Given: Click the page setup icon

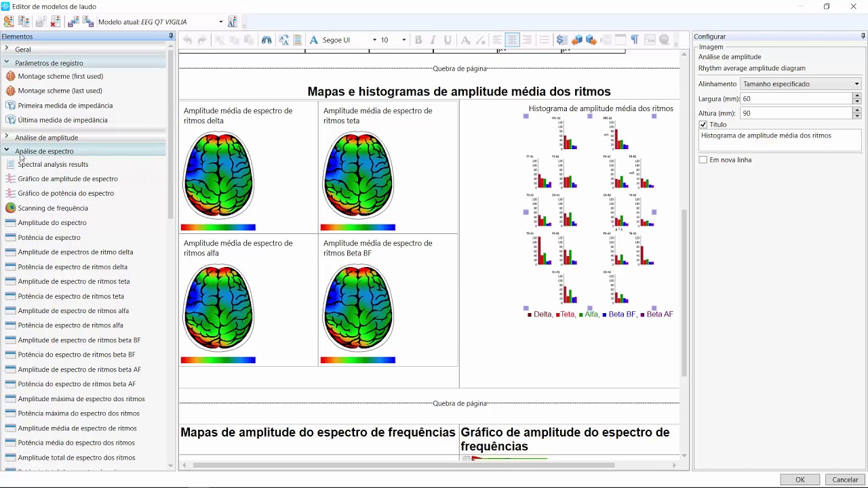Looking at the screenshot, I should [x=297, y=40].
